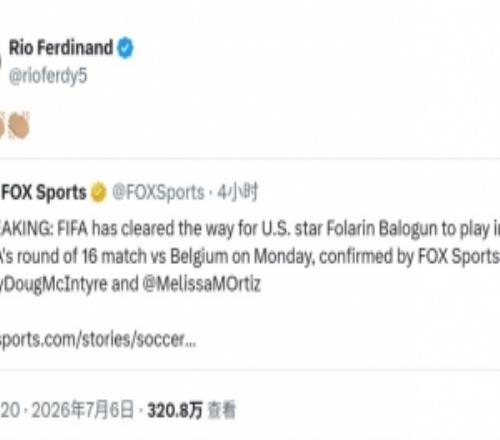Viewport: 500px width, 440px height.
Task: Open the sports.com/stories/soccer link
Action: click(x=98, y=340)
